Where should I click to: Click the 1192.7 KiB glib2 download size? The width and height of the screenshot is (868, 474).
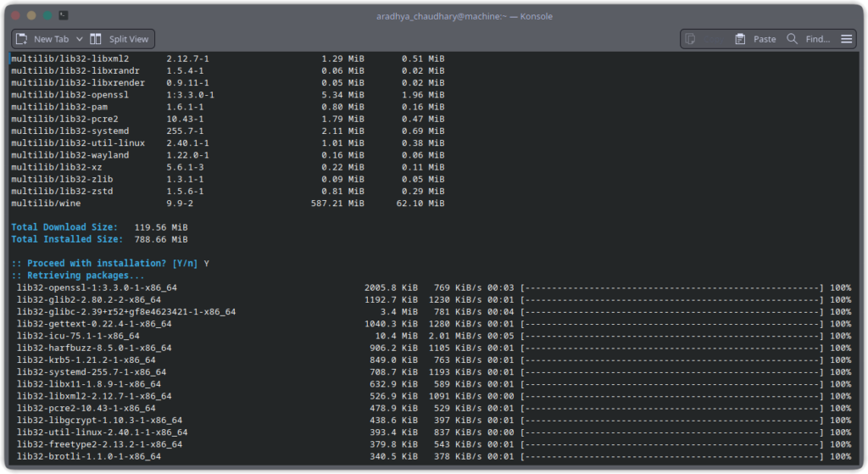[391, 300]
